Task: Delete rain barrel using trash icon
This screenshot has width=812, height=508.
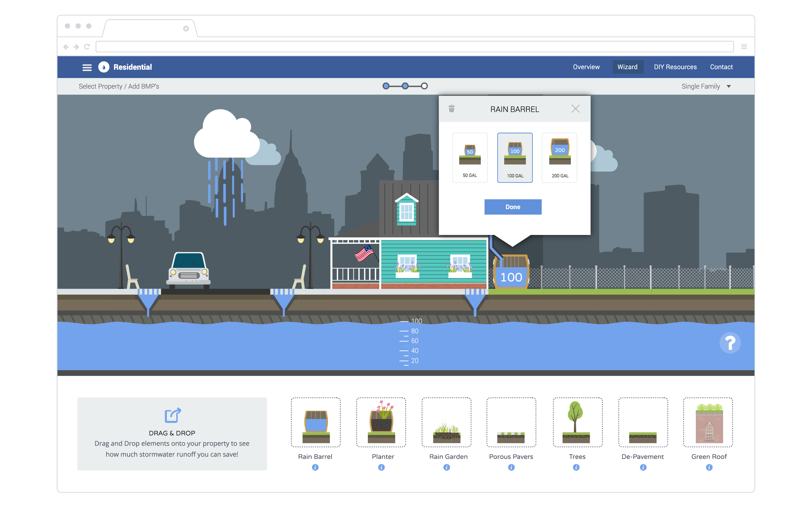Action: (452, 108)
